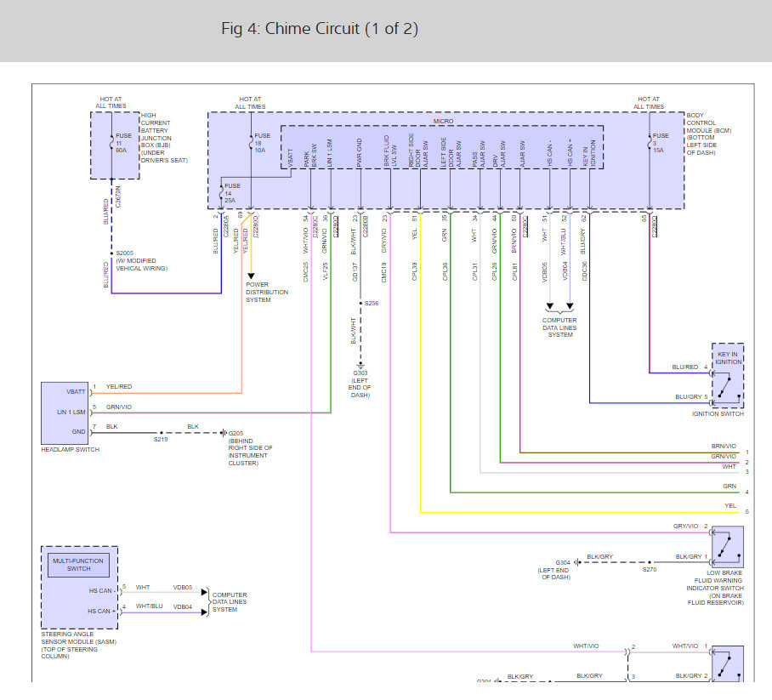Image resolution: width=772 pixels, height=700 pixels.
Task: Click the RIGHT SIDE DOOR AJAR SW pin
Action: [418, 151]
